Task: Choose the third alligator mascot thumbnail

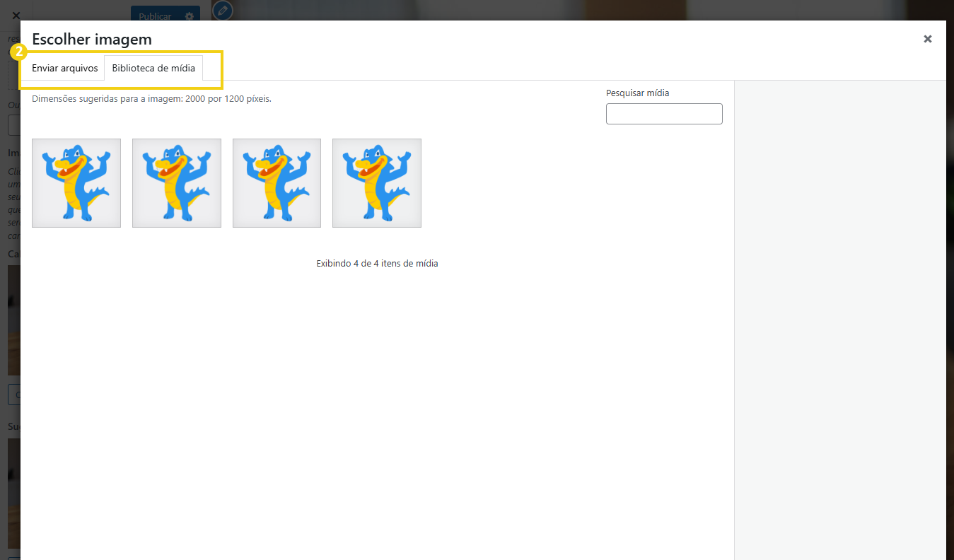Action: (277, 183)
